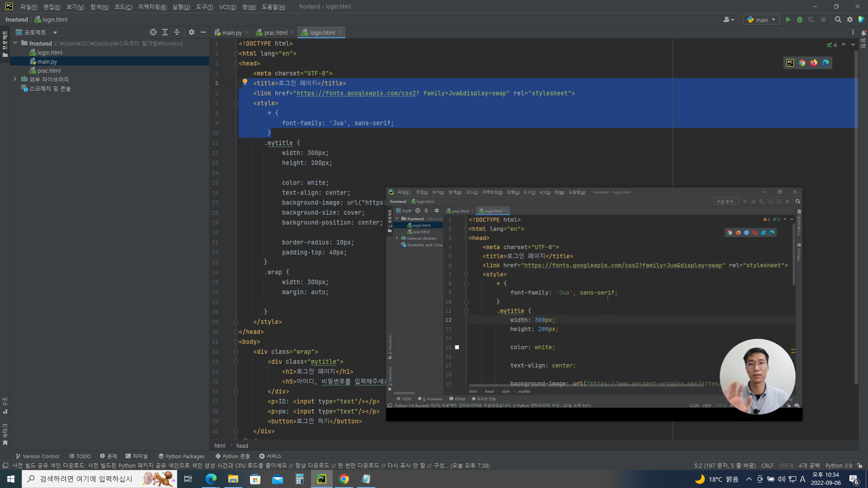Toggle the read-only lock in status bar
868x488 pixels.
(860, 465)
